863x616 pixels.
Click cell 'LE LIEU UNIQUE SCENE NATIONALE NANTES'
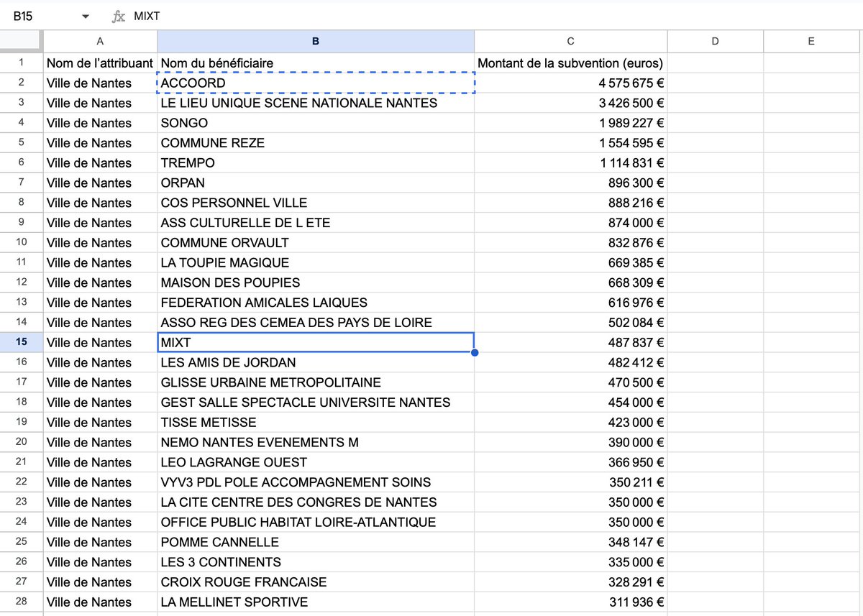click(316, 103)
